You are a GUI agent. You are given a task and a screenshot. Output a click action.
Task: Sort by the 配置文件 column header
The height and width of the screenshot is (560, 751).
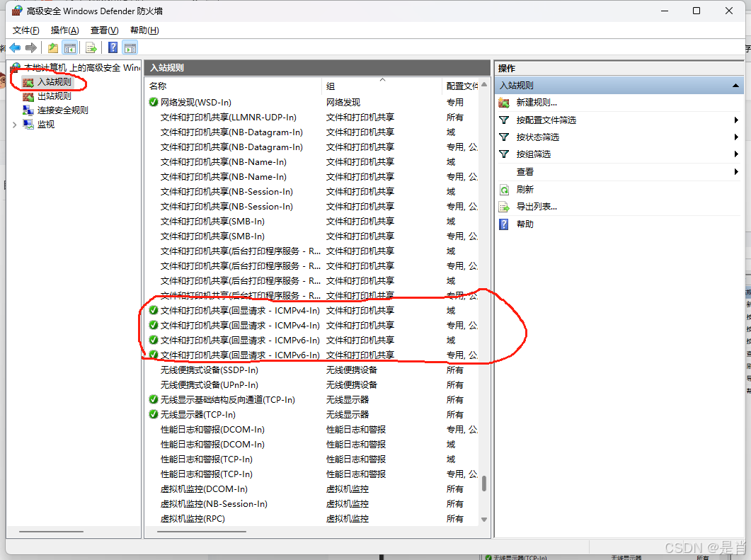click(462, 86)
